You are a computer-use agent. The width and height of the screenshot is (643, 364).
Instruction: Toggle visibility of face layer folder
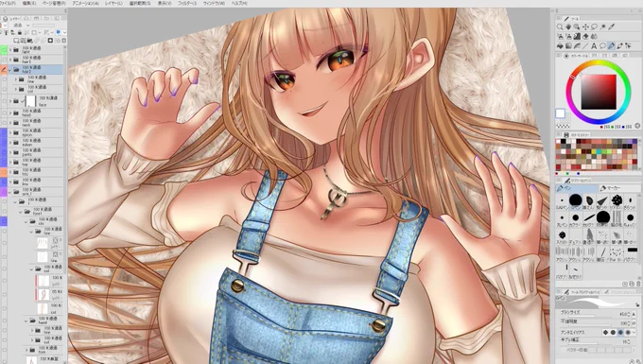[x=4, y=101]
